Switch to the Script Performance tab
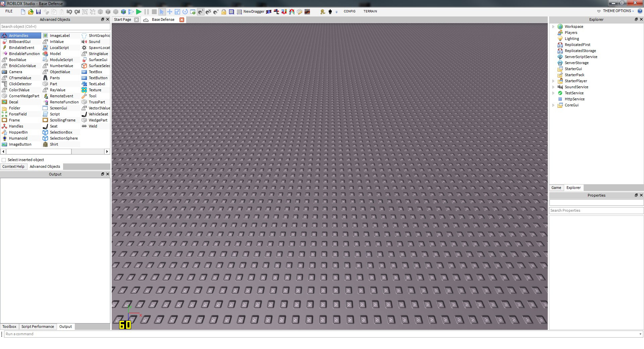This screenshot has width=644, height=349. (38, 327)
